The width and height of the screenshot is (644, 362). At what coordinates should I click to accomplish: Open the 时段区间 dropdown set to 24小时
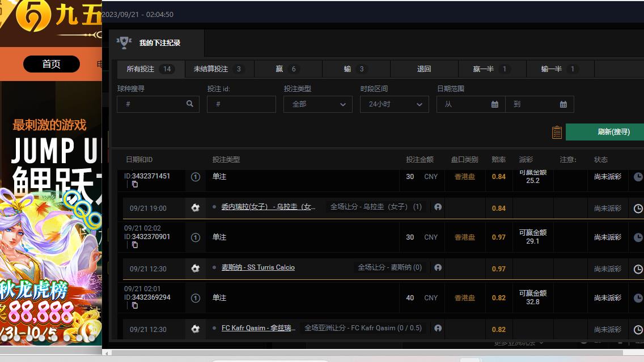pyautogui.click(x=395, y=104)
